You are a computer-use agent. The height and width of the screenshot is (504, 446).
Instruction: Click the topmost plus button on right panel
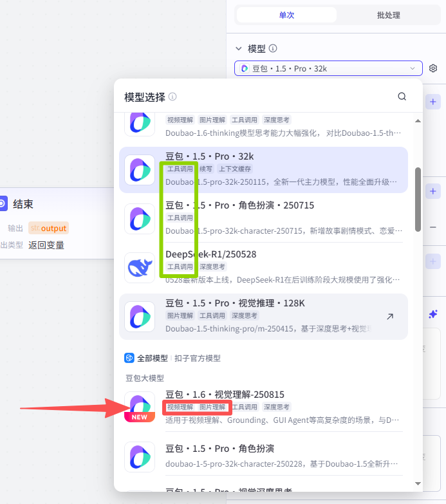[x=433, y=102]
